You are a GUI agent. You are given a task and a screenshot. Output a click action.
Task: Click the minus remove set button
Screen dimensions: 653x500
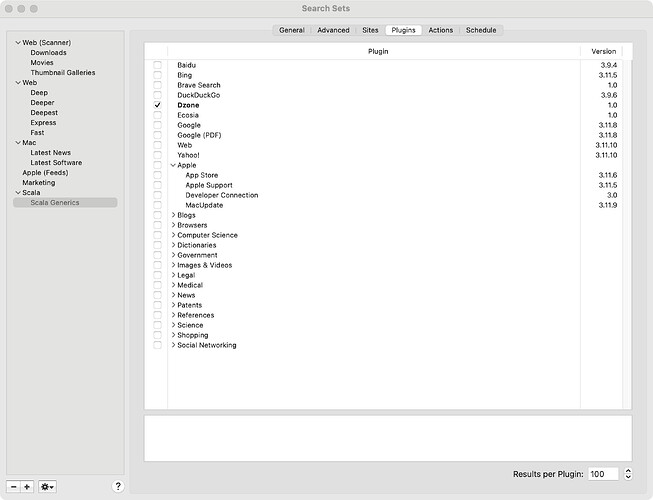pos(14,486)
